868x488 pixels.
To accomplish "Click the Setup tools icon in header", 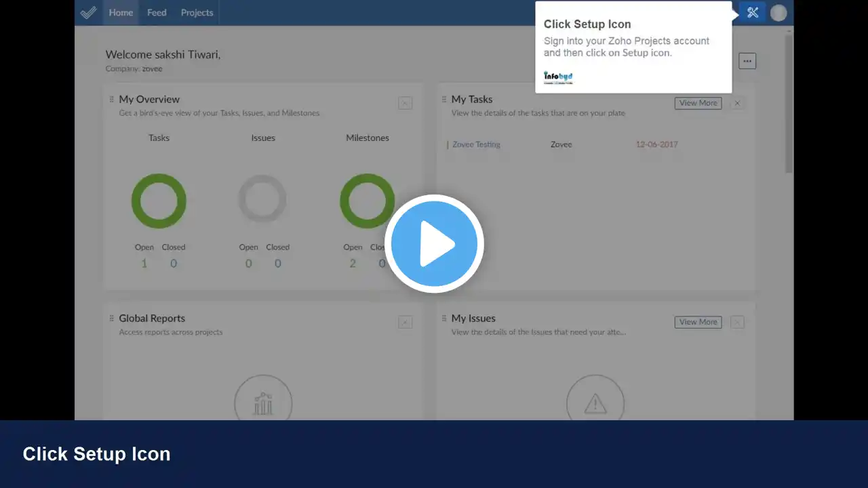I will (753, 12).
